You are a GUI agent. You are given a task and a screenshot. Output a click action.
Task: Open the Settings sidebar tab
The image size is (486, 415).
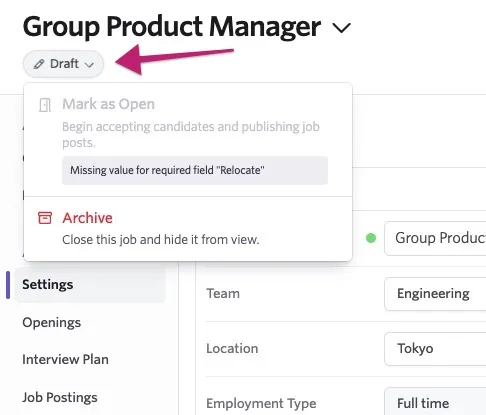click(x=90, y=284)
